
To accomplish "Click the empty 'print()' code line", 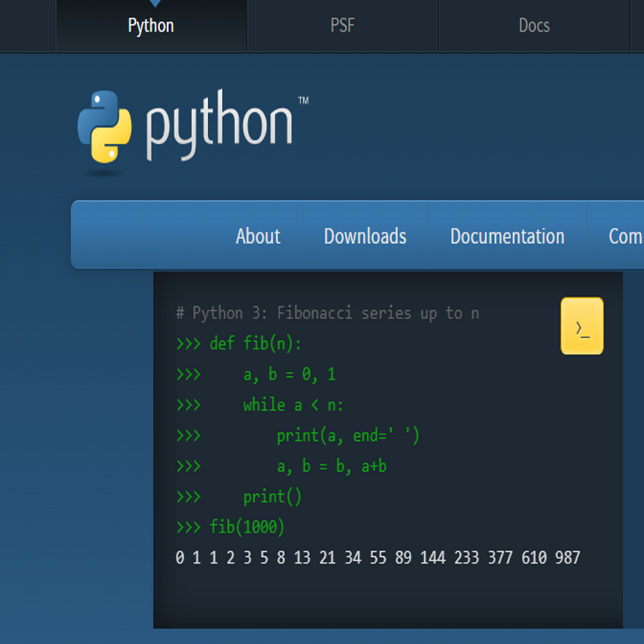I will pos(272,497).
